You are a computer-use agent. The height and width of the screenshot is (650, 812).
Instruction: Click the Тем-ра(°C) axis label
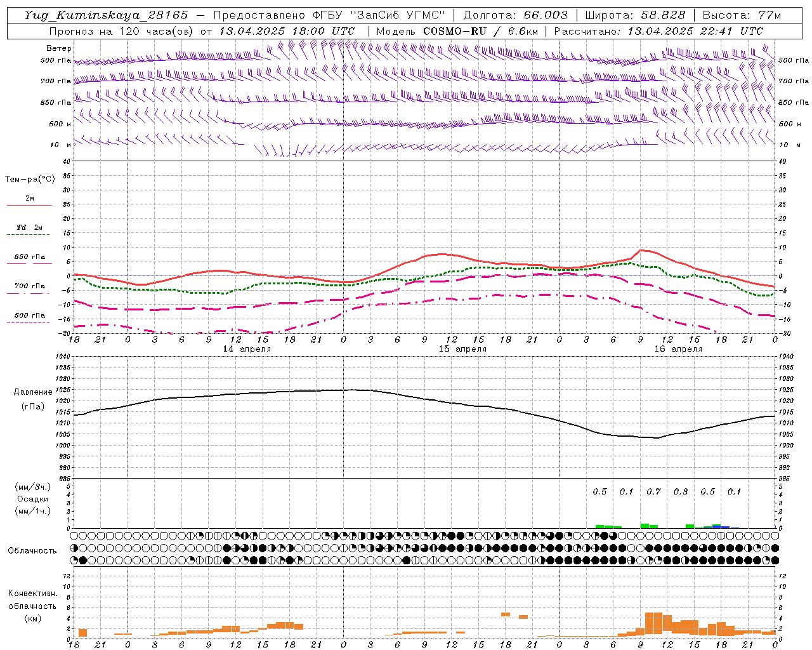pyautogui.click(x=30, y=180)
